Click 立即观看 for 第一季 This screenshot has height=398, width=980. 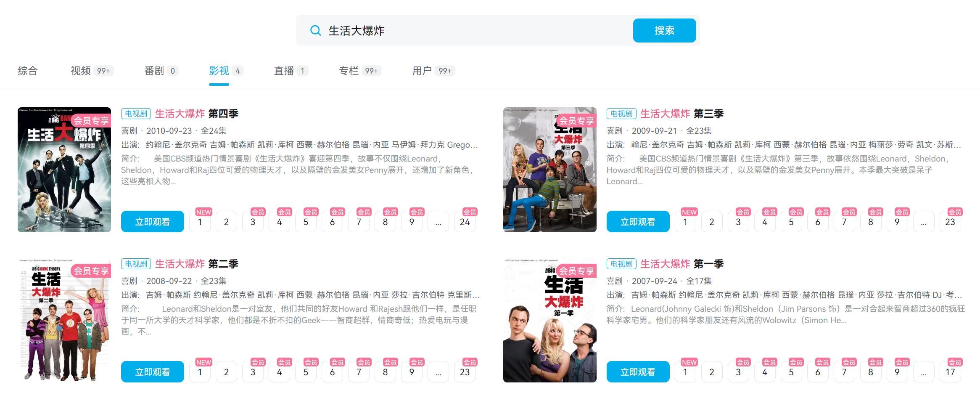pos(638,371)
